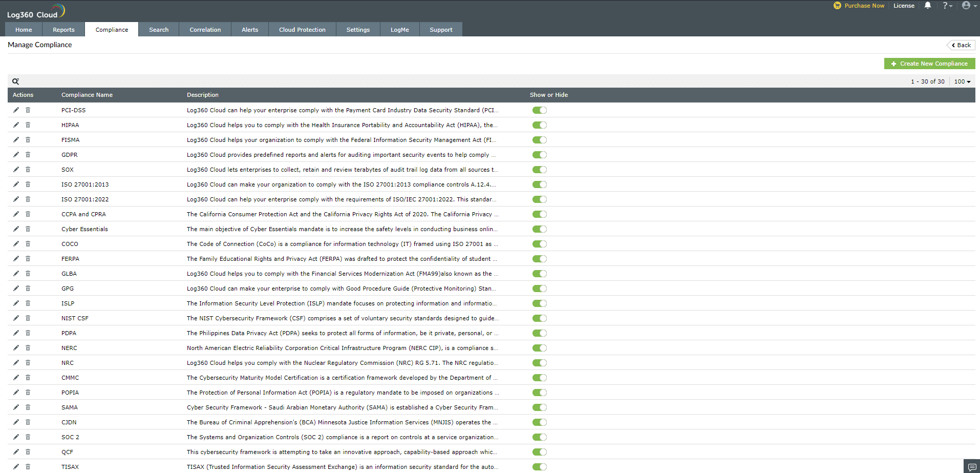Open the Correlation tab
This screenshot has height=473, width=980.
205,30
